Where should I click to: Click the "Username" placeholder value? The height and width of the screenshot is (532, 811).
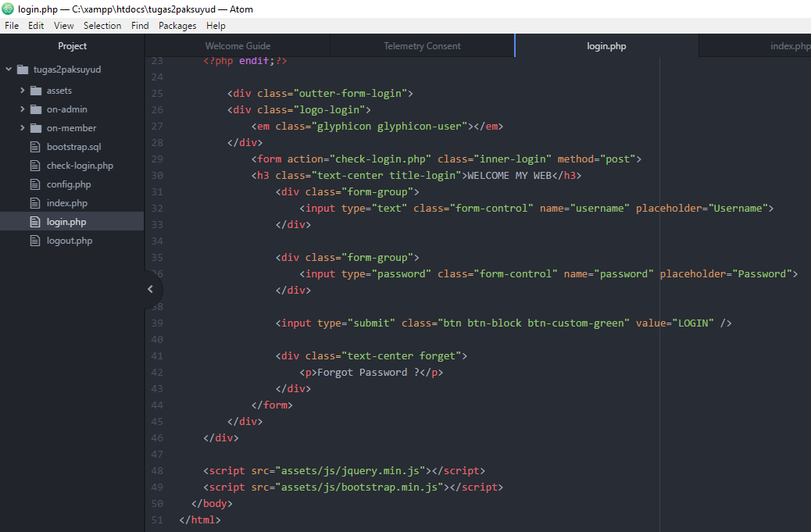pyautogui.click(x=738, y=209)
